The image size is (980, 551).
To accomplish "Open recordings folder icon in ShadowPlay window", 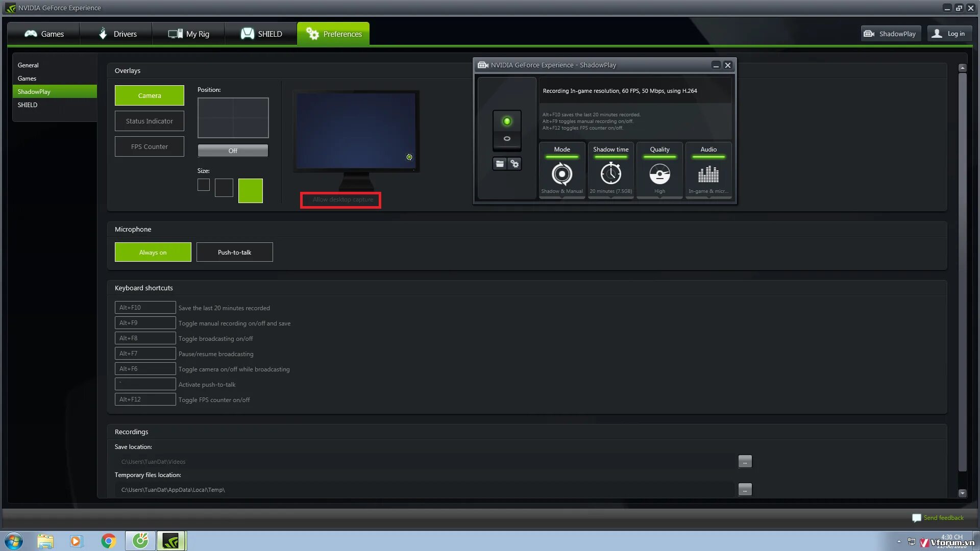I will pos(499,164).
